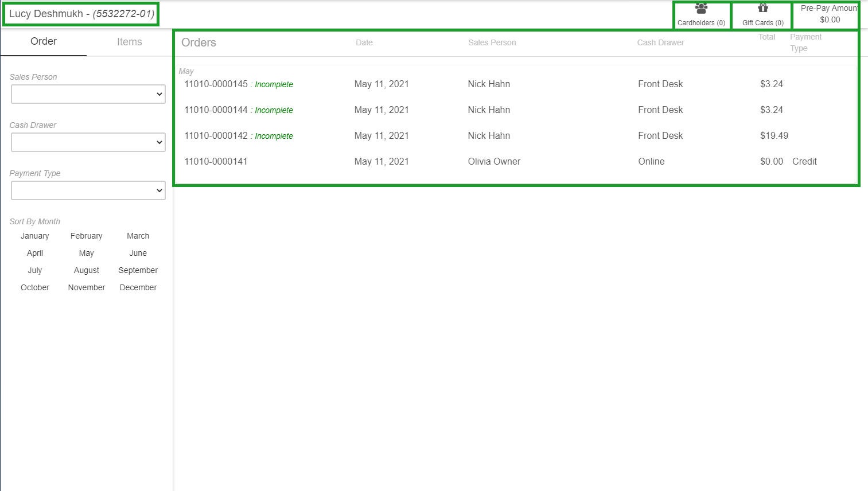Click the Cash Drawer column header

[x=660, y=42]
